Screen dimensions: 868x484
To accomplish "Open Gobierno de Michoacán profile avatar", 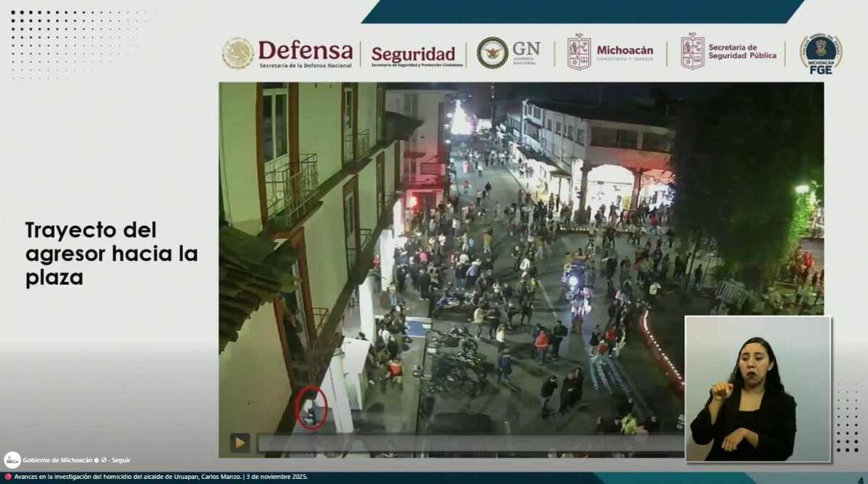I will point(12,460).
